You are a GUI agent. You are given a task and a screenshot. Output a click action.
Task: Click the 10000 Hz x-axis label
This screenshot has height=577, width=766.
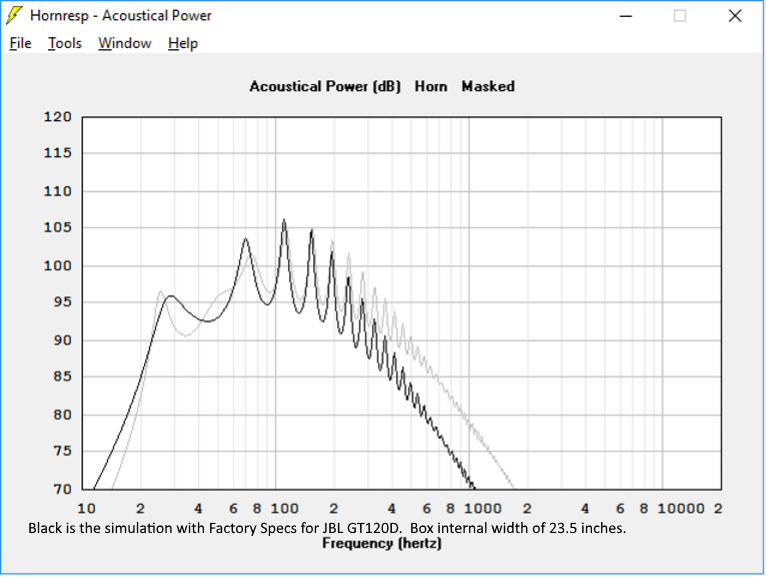coord(681,509)
